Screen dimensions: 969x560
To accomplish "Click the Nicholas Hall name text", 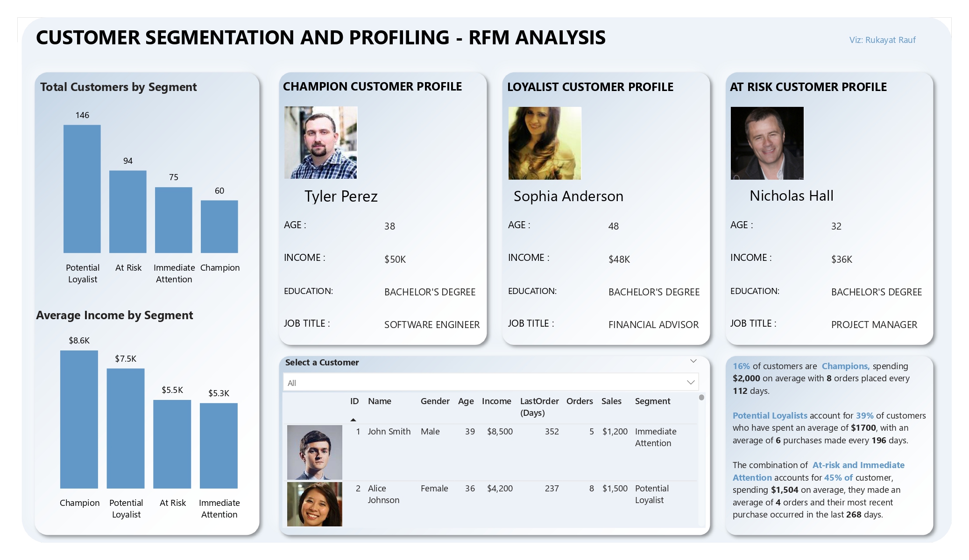I will (792, 196).
